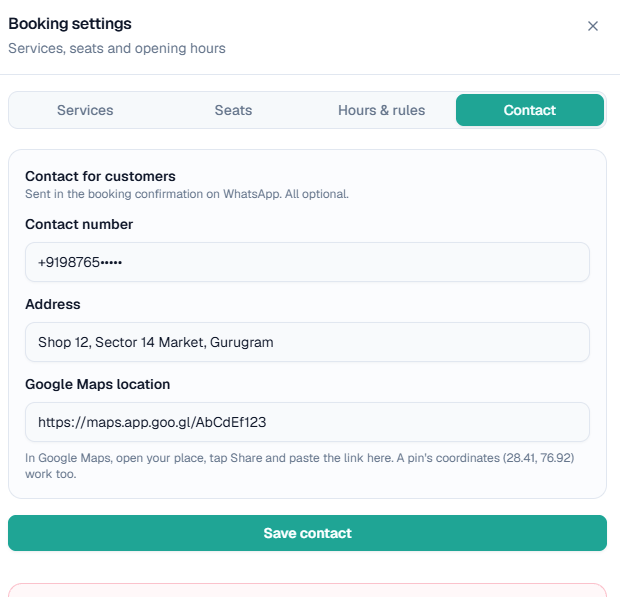Open the Seats tab

[233, 110]
